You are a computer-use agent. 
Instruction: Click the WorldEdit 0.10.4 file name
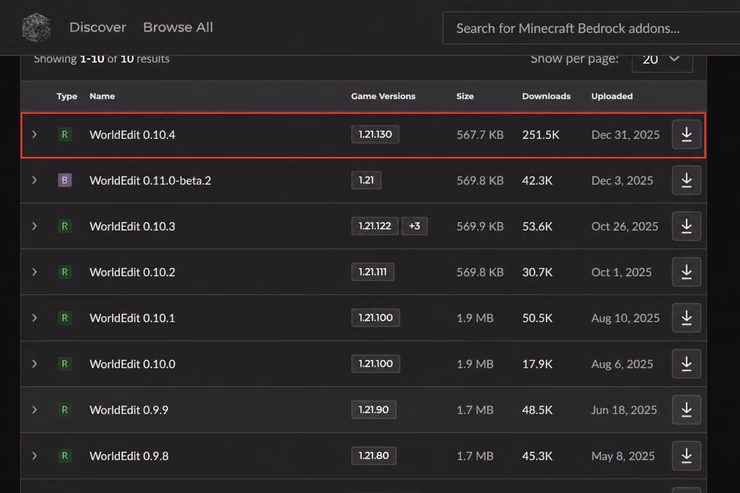pyautogui.click(x=132, y=135)
